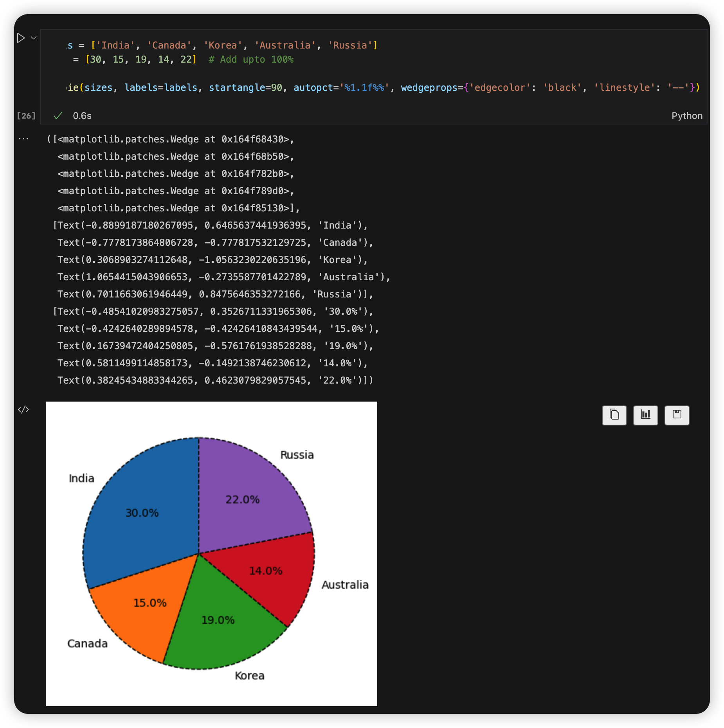Click the Text output line for 'Australia'

click(224, 277)
